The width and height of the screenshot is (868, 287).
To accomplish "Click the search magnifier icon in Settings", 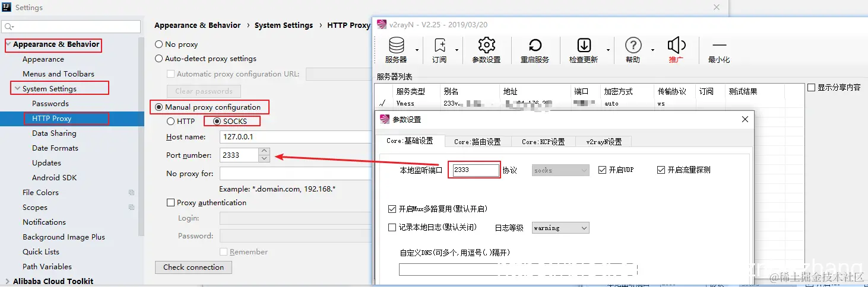I will point(9,27).
